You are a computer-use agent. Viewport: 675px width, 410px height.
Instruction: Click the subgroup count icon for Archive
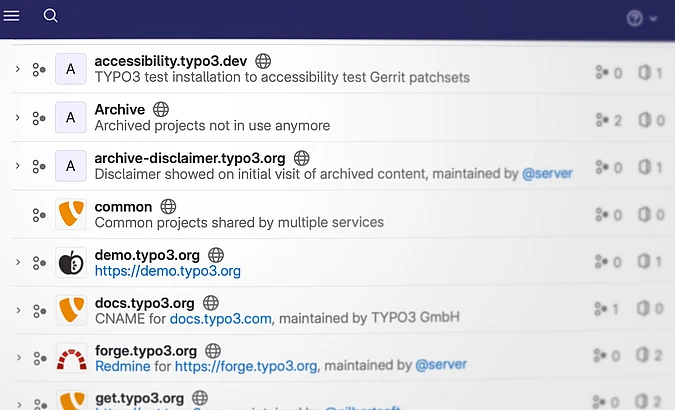(x=602, y=120)
